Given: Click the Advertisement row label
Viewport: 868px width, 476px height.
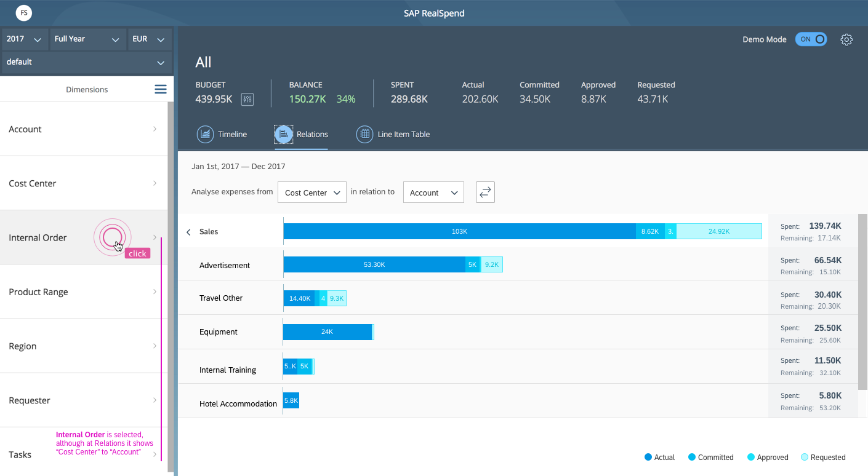Looking at the screenshot, I should click(x=225, y=266).
